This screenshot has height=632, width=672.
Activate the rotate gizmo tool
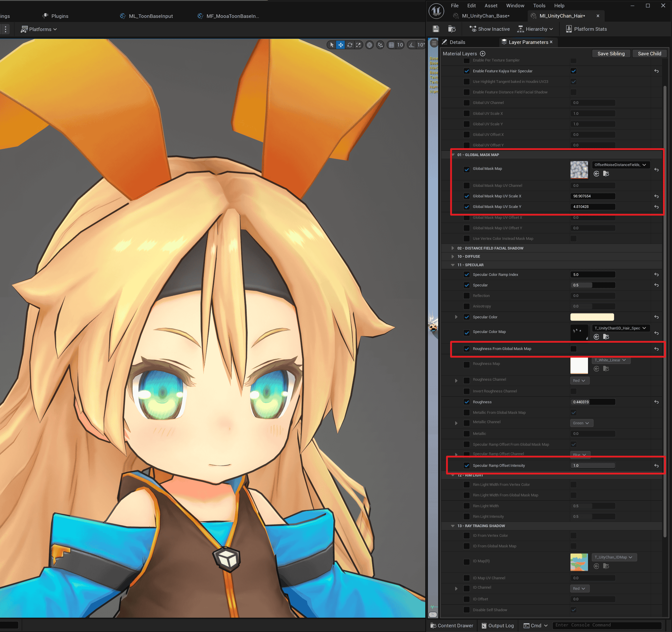349,45
